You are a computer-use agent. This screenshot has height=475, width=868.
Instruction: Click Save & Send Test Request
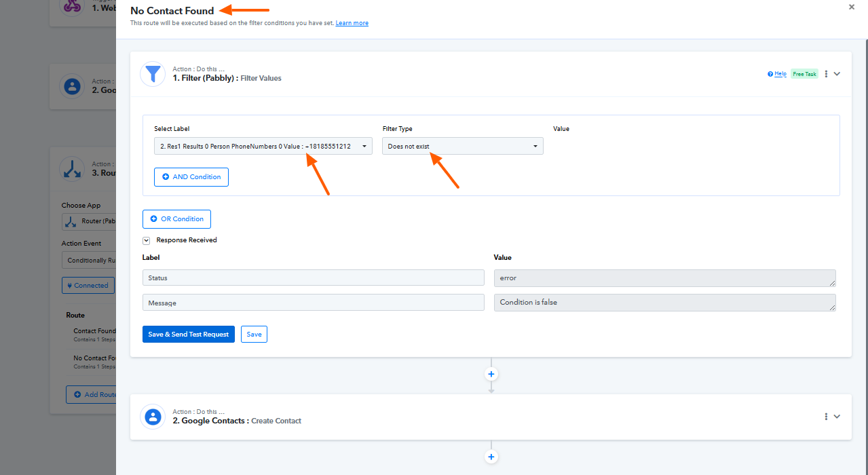pos(188,334)
